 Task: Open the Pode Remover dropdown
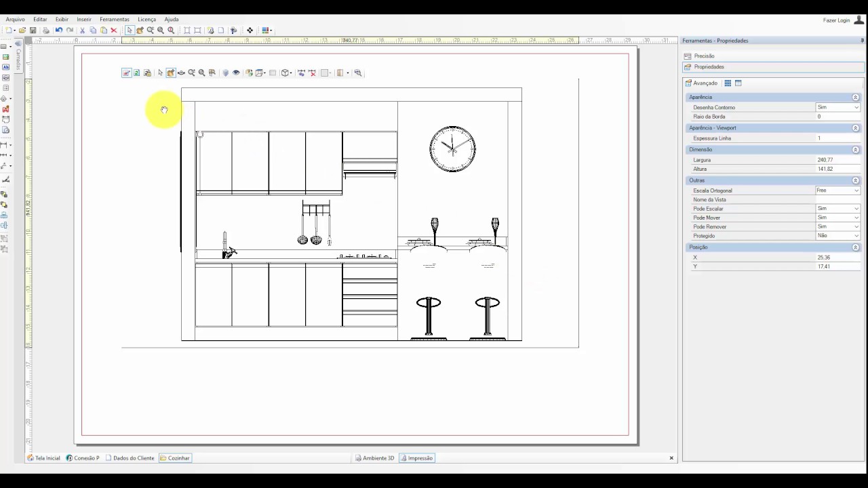(x=838, y=226)
